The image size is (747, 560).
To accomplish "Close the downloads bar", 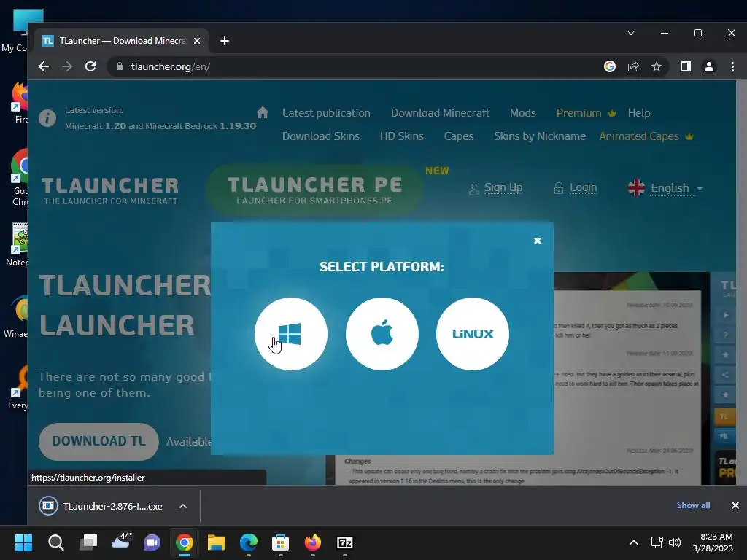I will (735, 505).
